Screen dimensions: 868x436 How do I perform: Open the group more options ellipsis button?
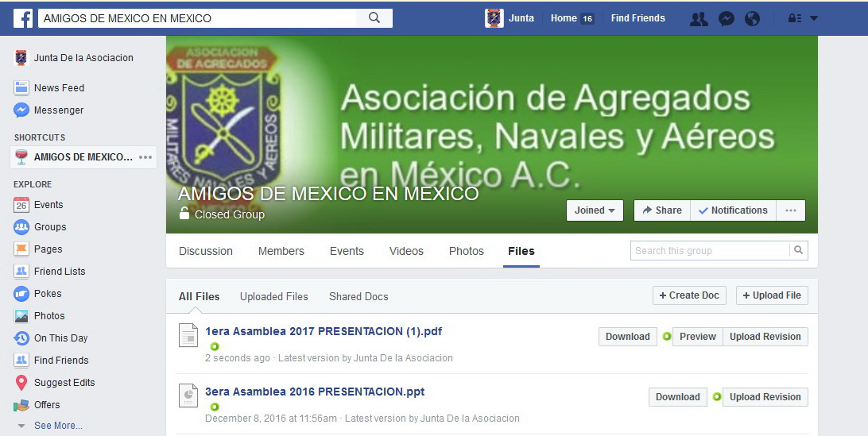tap(790, 210)
